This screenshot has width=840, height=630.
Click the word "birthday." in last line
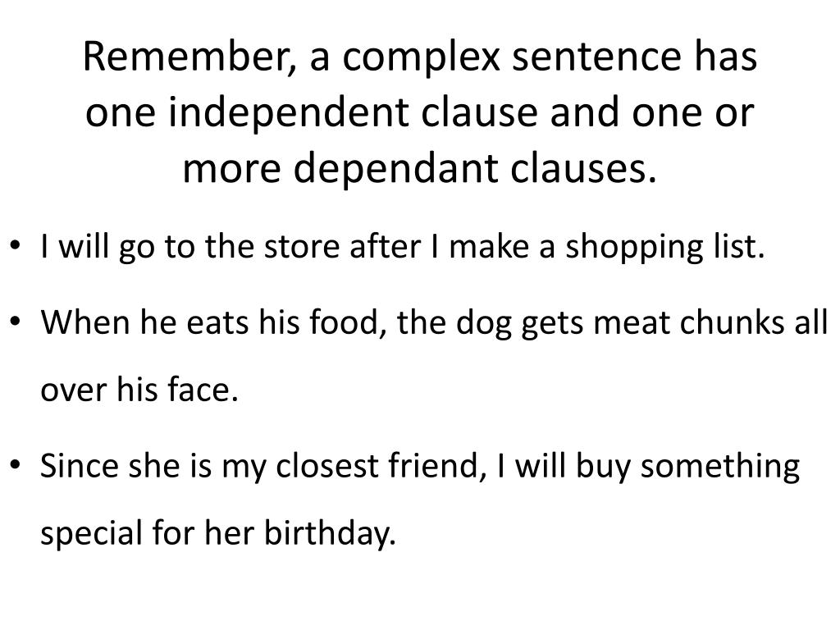[330, 533]
